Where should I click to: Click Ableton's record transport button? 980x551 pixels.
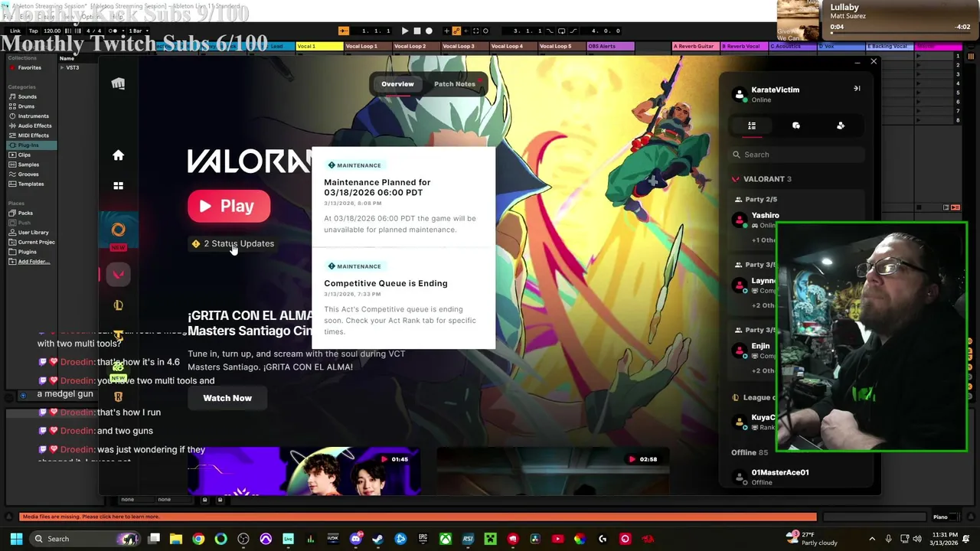(429, 31)
